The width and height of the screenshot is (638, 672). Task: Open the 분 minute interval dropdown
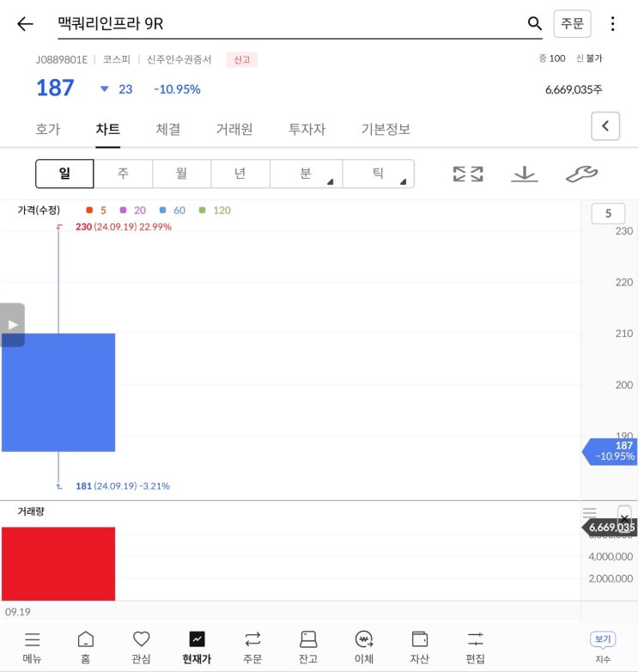click(307, 174)
